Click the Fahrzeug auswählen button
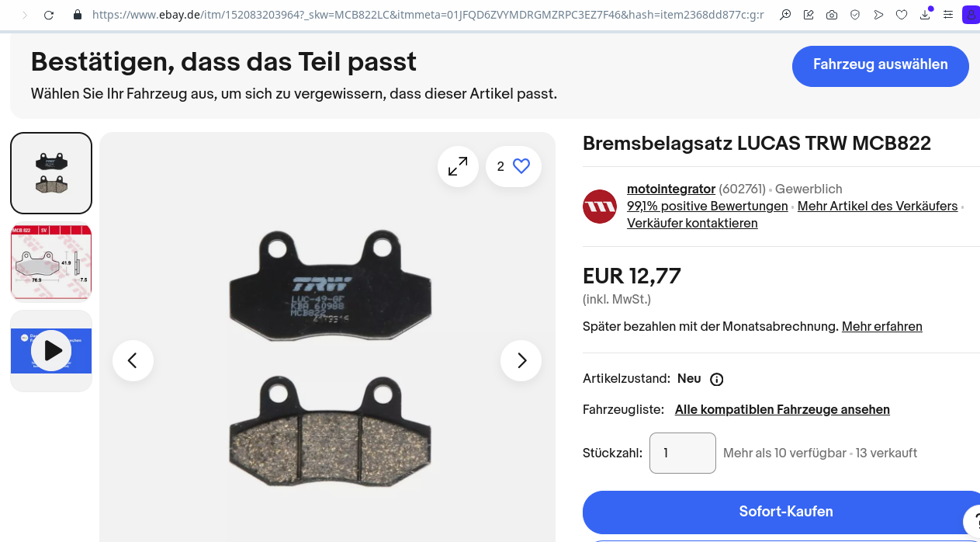 881,65
